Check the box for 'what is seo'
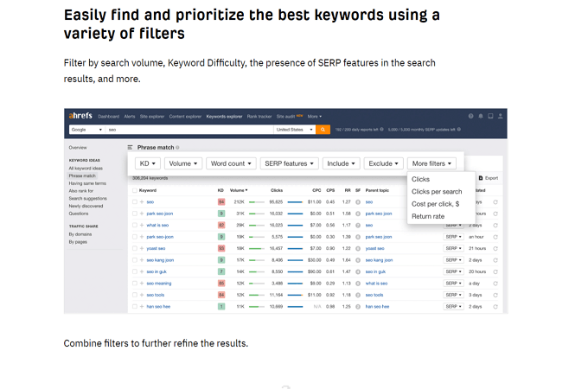 [x=135, y=226]
